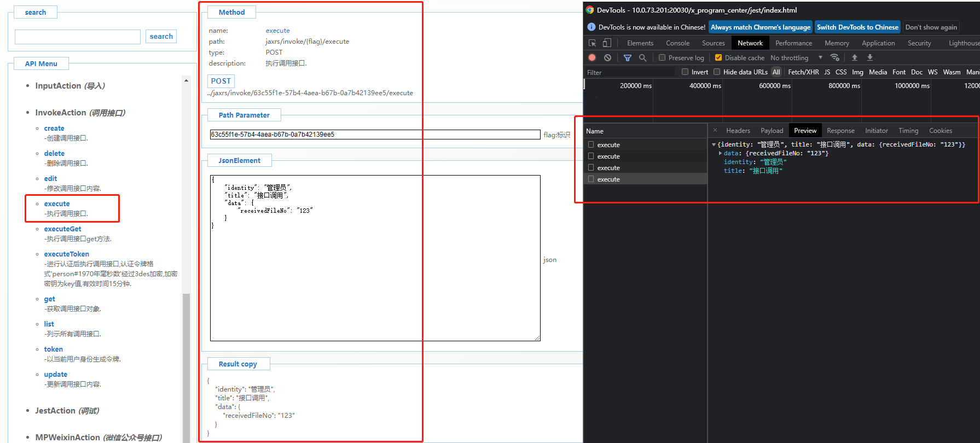Open the executeGet link in API Menu

click(x=62, y=229)
